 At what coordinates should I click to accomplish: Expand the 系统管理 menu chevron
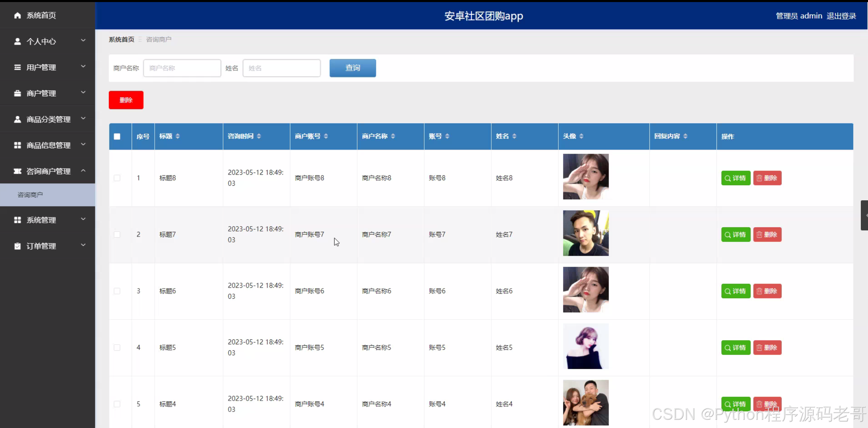(83, 219)
